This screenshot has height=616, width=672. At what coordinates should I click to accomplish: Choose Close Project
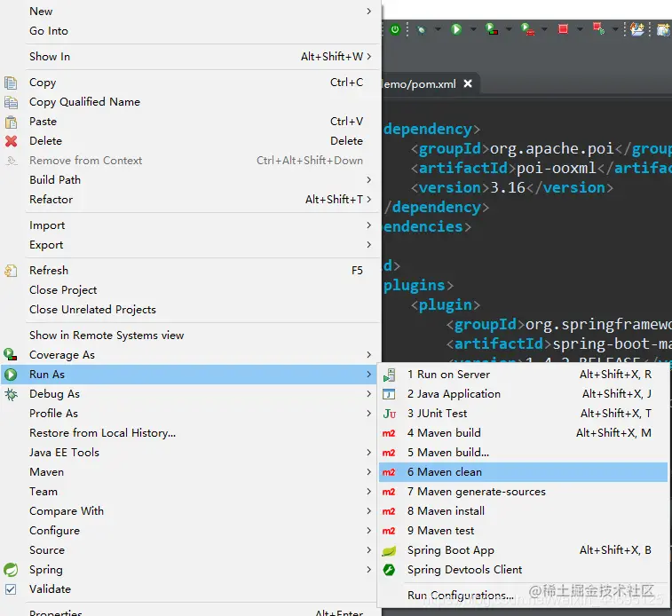[191, 290]
